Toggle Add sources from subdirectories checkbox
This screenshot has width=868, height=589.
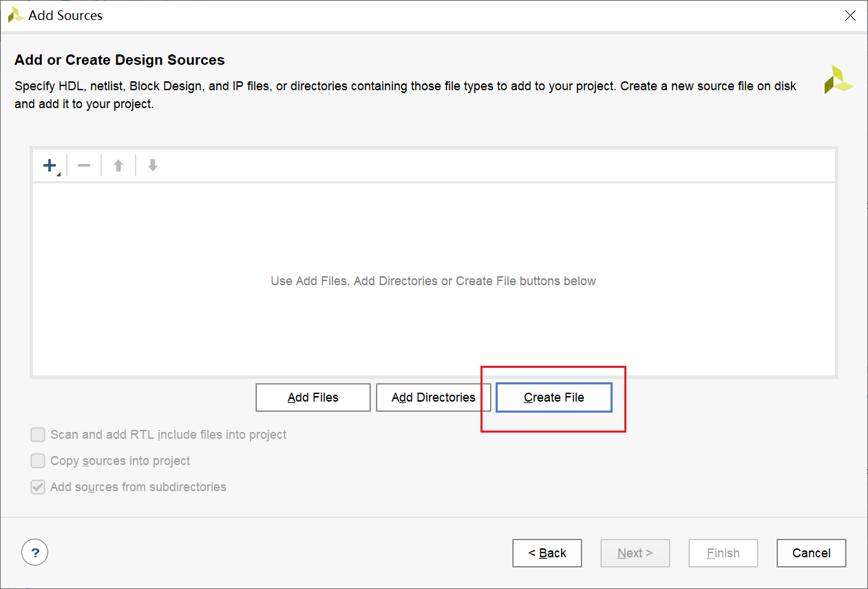(38, 487)
